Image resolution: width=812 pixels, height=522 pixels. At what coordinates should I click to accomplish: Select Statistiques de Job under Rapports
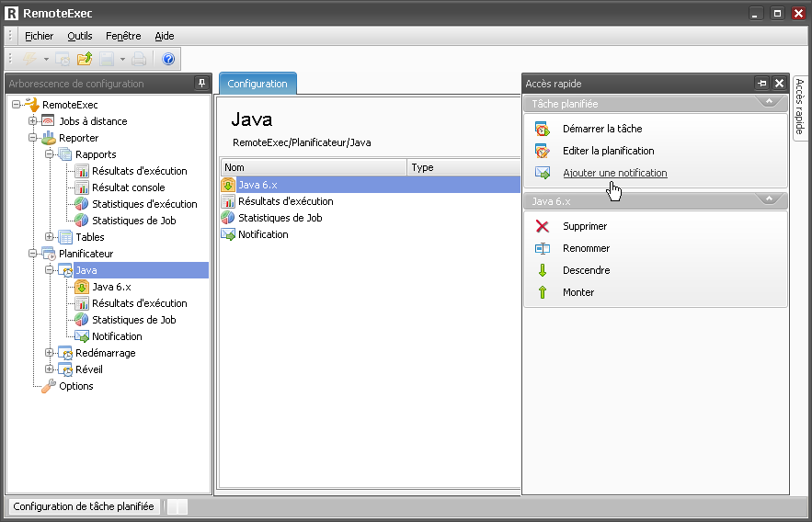point(134,221)
